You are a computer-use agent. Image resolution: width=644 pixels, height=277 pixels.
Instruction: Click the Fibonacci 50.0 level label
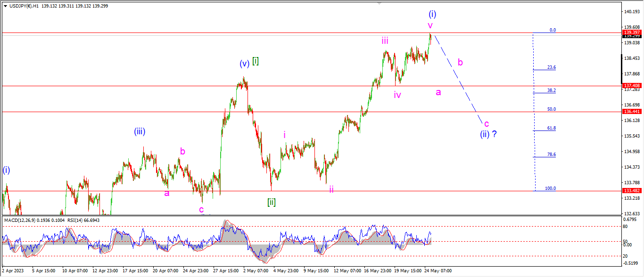551,109
